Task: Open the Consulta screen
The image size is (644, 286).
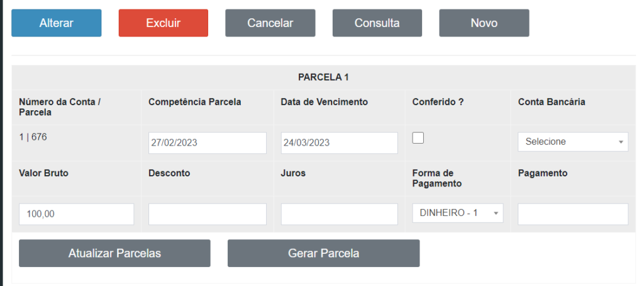Action: pos(377,23)
